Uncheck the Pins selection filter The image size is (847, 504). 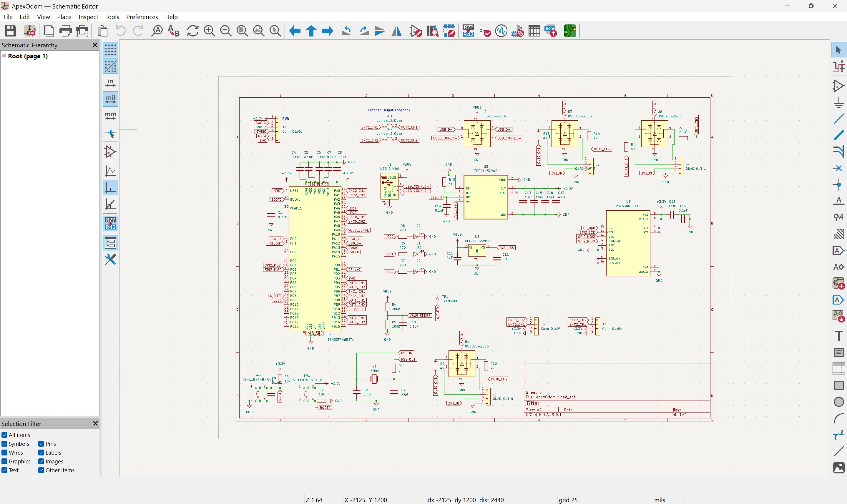point(47,444)
